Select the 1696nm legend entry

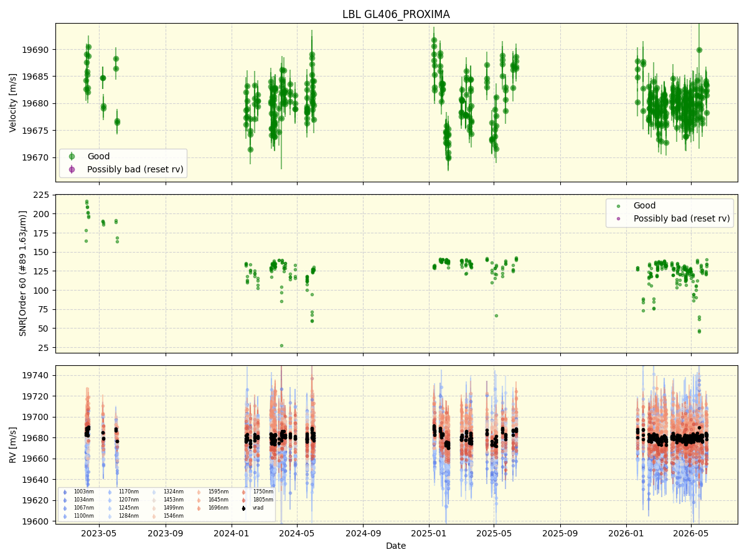(x=218, y=508)
